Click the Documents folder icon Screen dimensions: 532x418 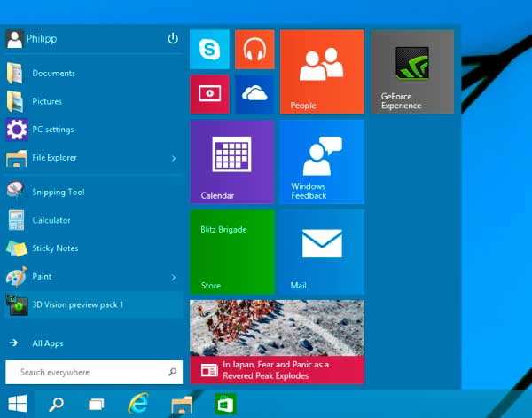pyautogui.click(x=14, y=73)
